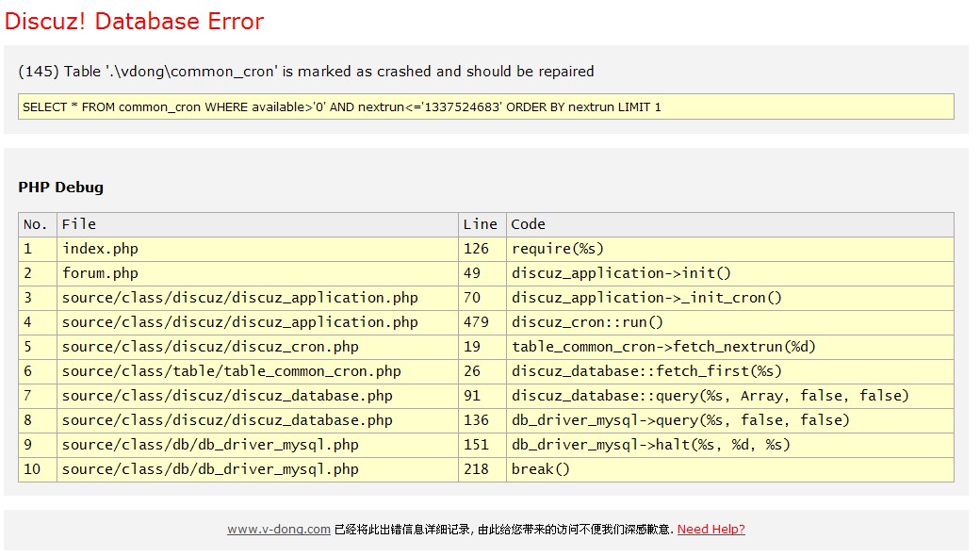Click the Code column header

pos(730,225)
